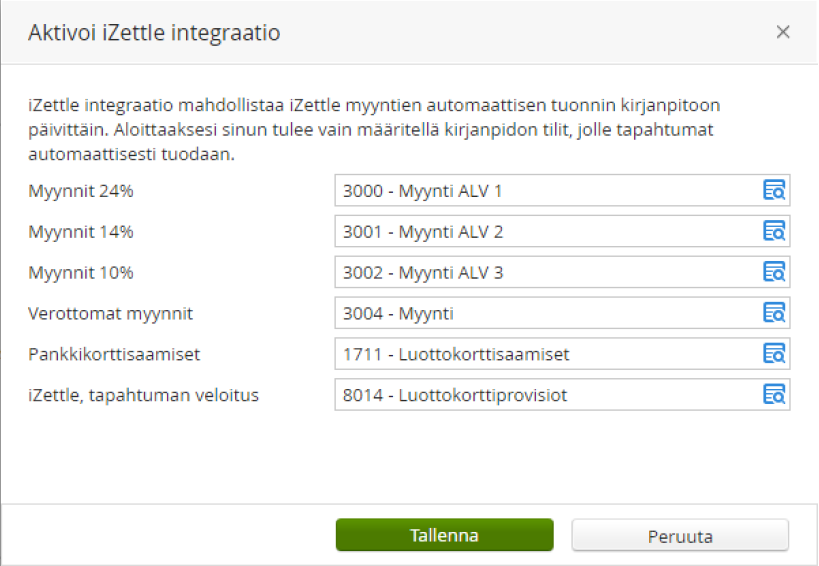Click the 8014 - Luottokorttiprovisiot input
Screen dimensions: 819x566
tap(562, 394)
